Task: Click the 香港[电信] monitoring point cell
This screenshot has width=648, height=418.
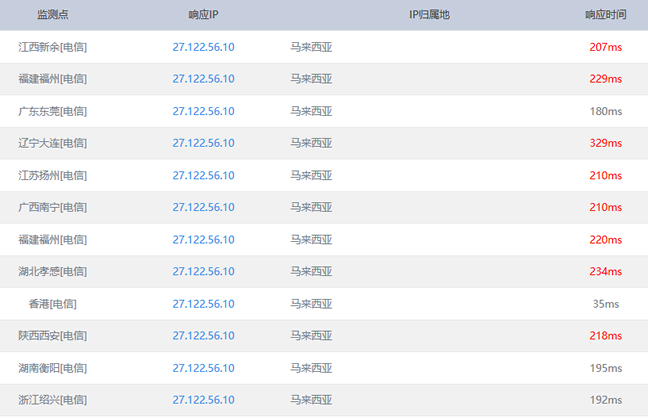Action: pos(52,303)
